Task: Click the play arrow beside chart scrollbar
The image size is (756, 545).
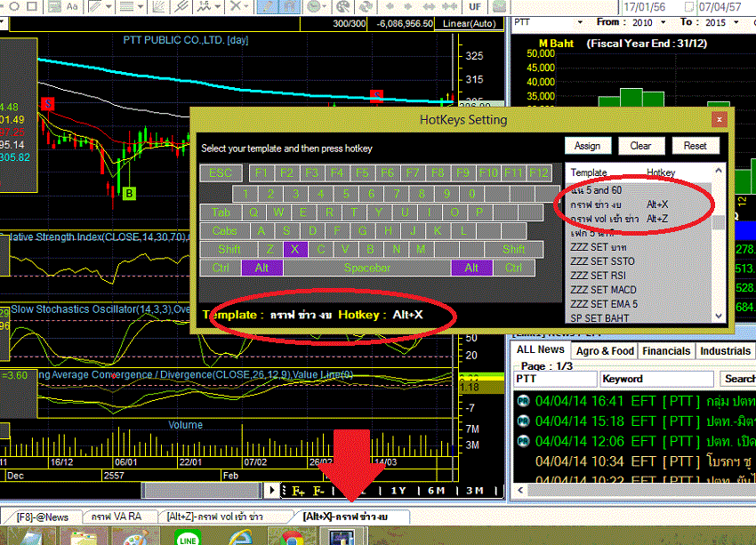Action: tap(271, 491)
